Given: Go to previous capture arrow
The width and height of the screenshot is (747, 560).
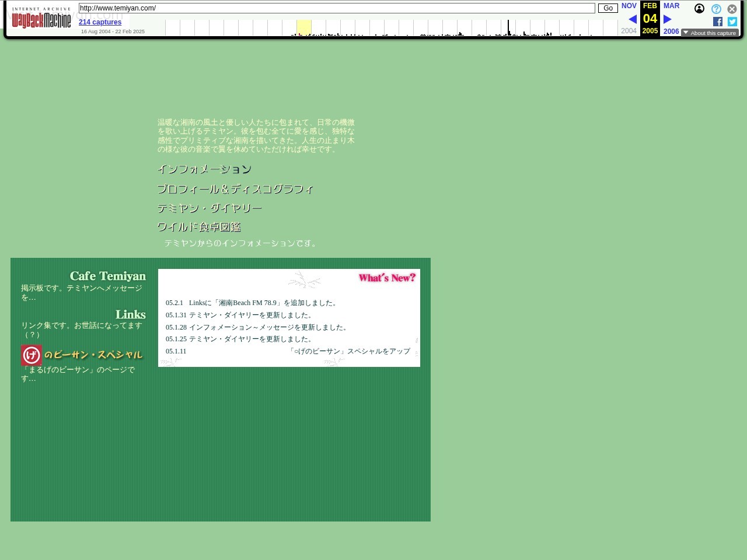Looking at the screenshot, I should [x=632, y=19].
